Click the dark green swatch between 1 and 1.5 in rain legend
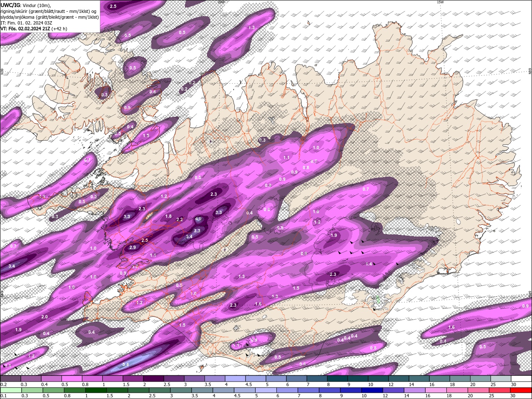 96,390
